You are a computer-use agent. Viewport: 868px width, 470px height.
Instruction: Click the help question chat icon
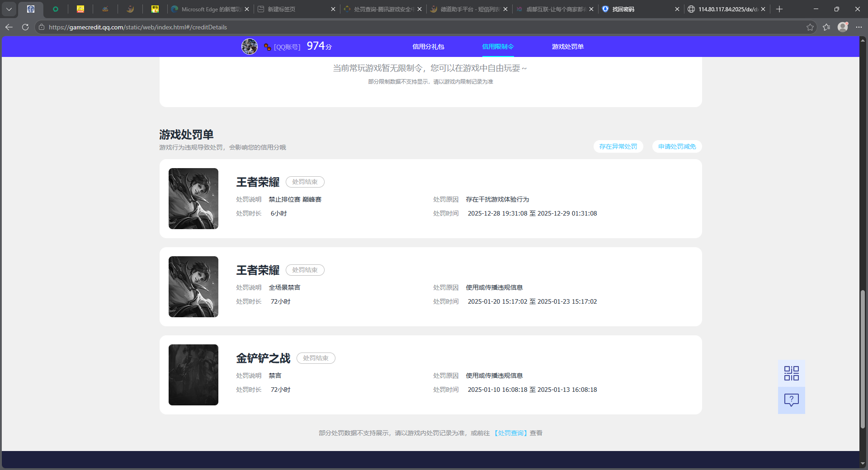tap(791, 400)
